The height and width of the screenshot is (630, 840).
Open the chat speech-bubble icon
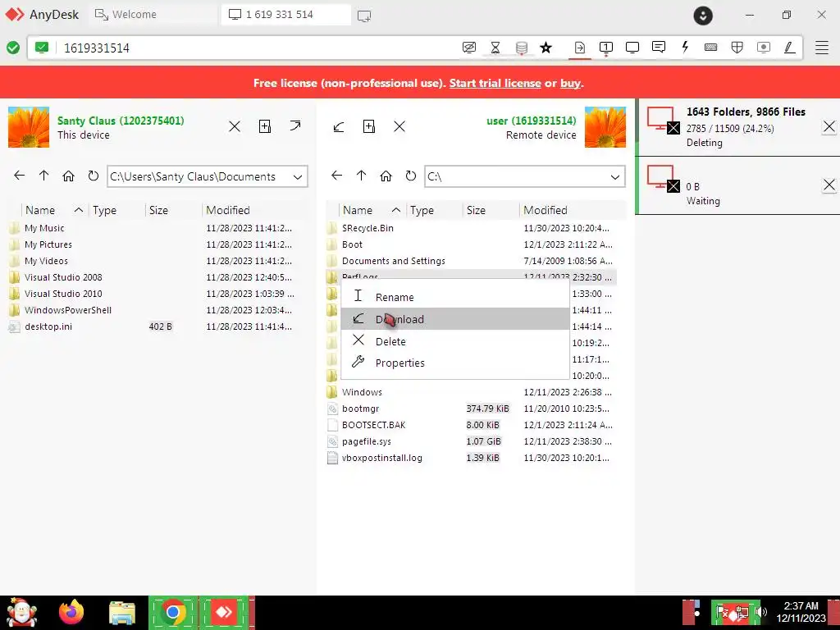(659, 47)
